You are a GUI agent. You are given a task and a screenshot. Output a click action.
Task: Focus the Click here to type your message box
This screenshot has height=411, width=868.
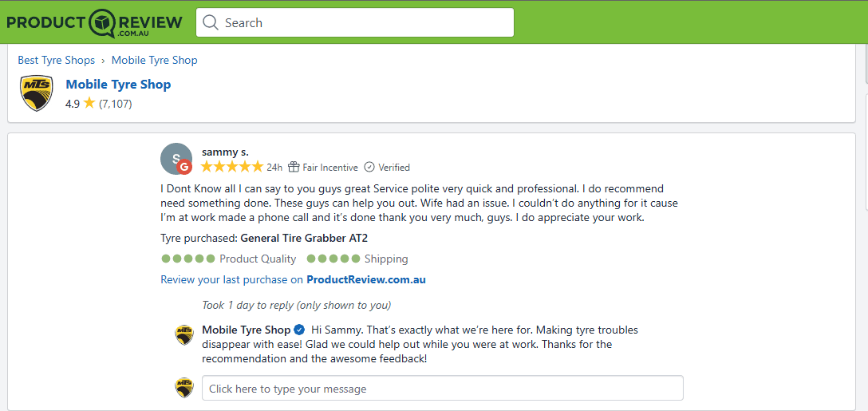click(443, 389)
